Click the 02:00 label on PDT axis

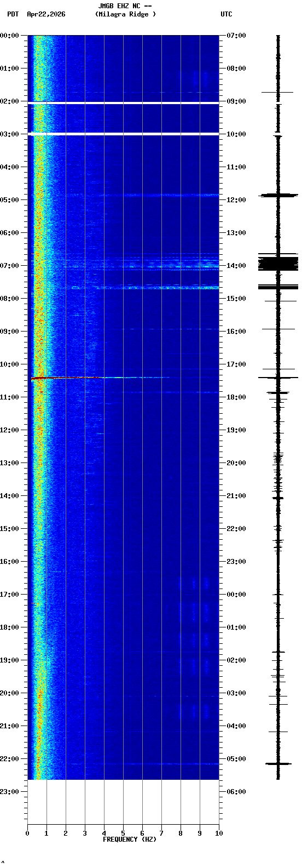pos(9,101)
